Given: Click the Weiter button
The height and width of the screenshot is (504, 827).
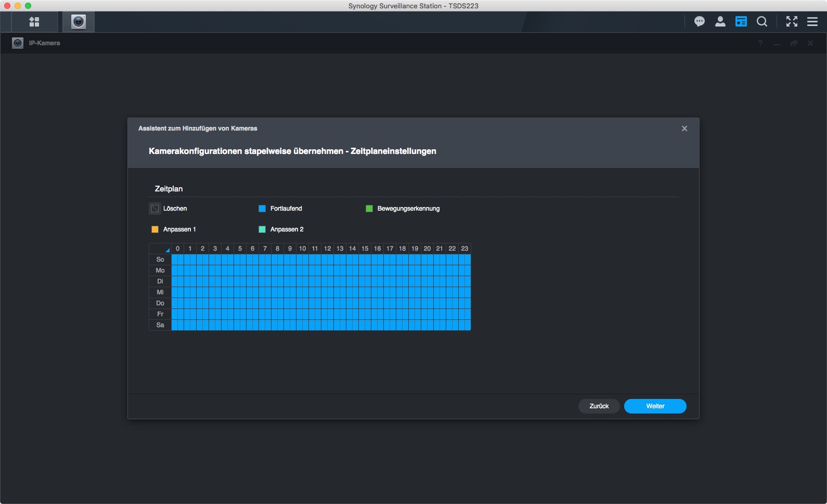Looking at the screenshot, I should pos(655,406).
